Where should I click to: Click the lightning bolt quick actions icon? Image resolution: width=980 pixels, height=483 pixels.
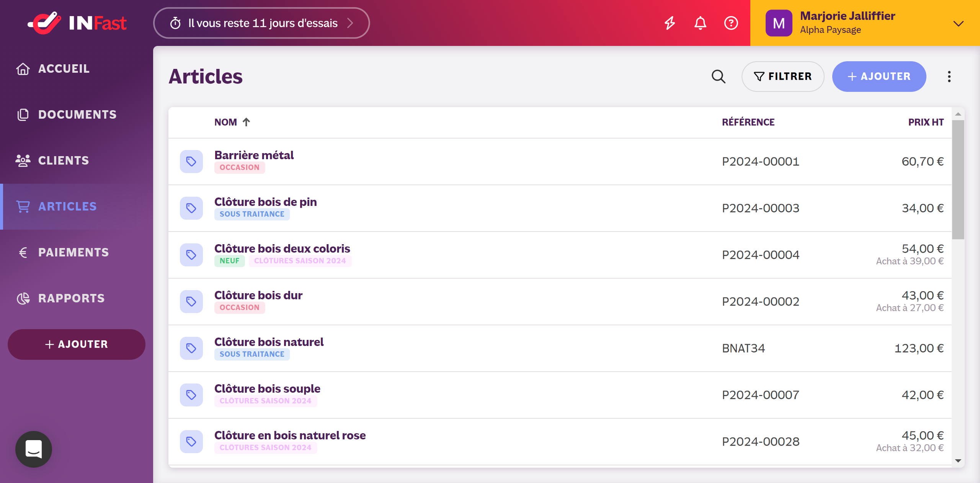pos(670,23)
